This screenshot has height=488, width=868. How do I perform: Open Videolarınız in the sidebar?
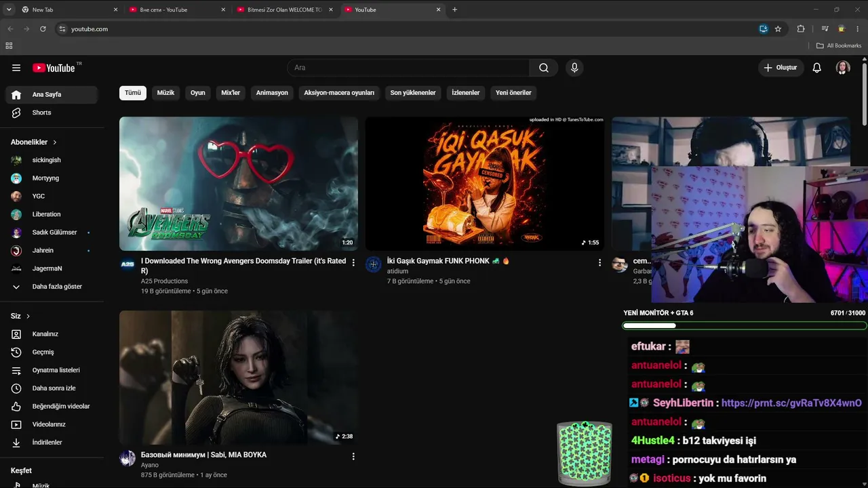[x=52, y=424]
